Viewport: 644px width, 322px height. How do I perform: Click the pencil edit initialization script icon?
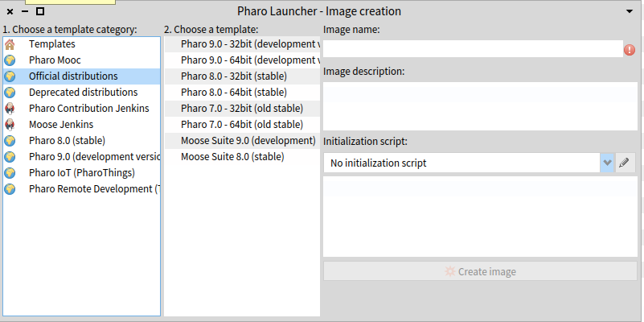point(624,163)
